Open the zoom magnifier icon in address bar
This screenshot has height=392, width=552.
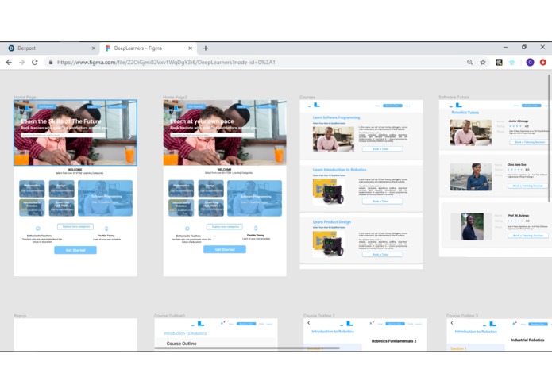coord(469,62)
